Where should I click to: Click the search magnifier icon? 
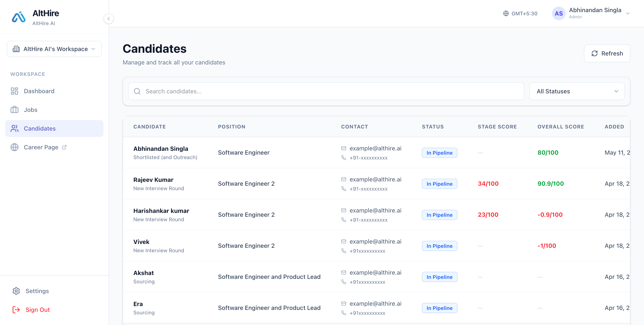click(x=137, y=91)
